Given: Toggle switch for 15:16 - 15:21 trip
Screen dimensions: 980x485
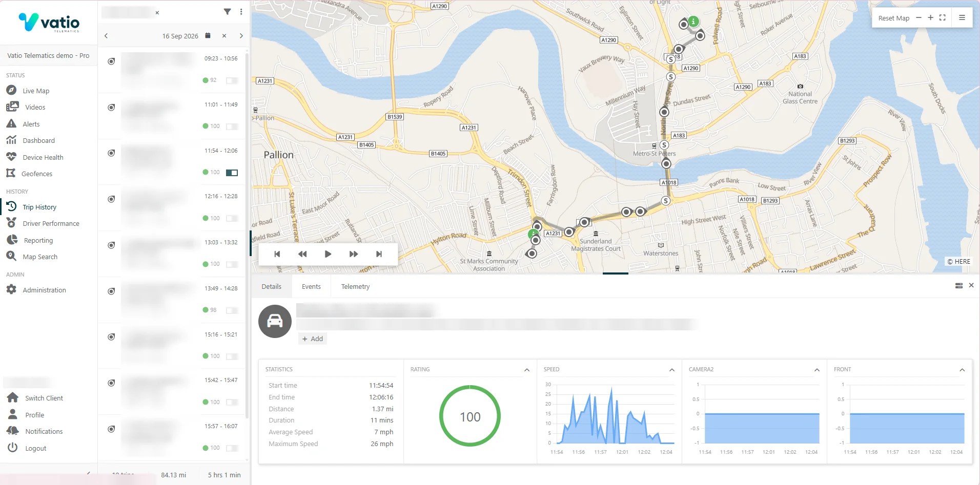Looking at the screenshot, I should point(232,356).
